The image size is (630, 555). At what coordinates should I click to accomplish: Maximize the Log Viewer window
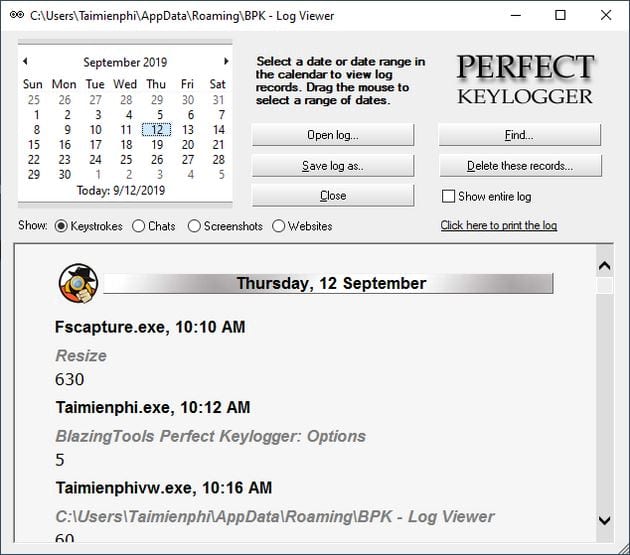tap(560, 15)
